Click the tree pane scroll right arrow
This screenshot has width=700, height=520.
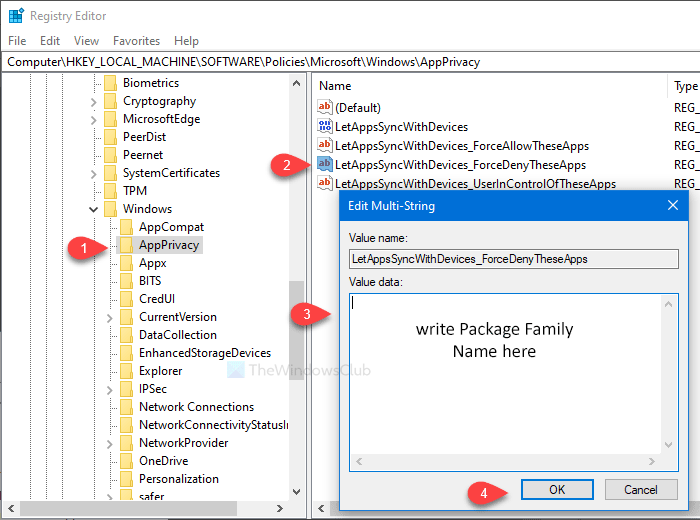click(279, 508)
